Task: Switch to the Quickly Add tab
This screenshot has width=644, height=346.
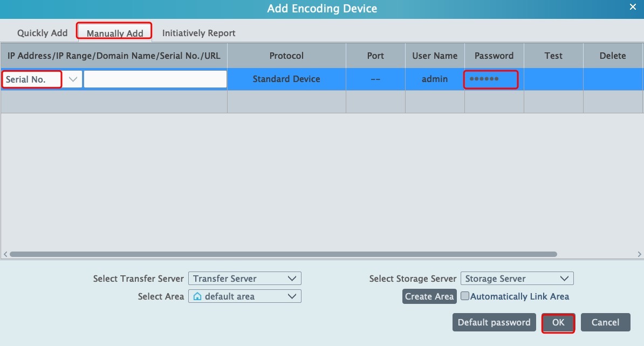Action: point(42,33)
